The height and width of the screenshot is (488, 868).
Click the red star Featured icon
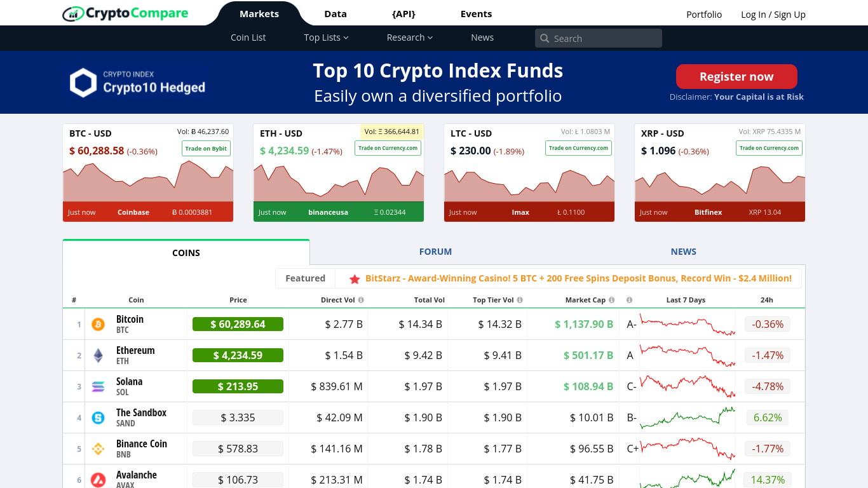[x=355, y=279]
